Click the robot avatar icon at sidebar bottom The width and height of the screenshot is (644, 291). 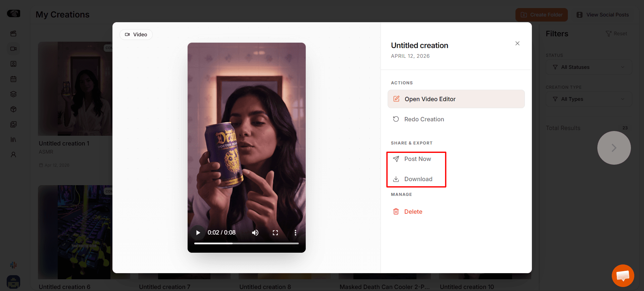click(x=13, y=282)
